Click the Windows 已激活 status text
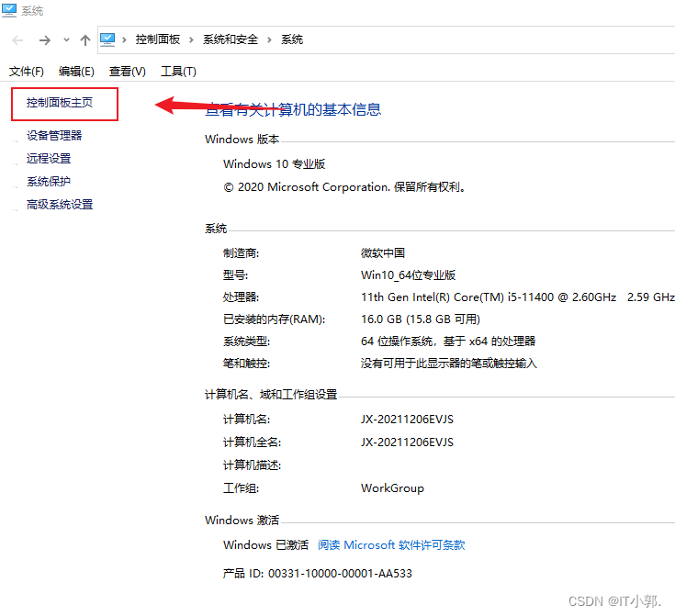 click(265, 545)
